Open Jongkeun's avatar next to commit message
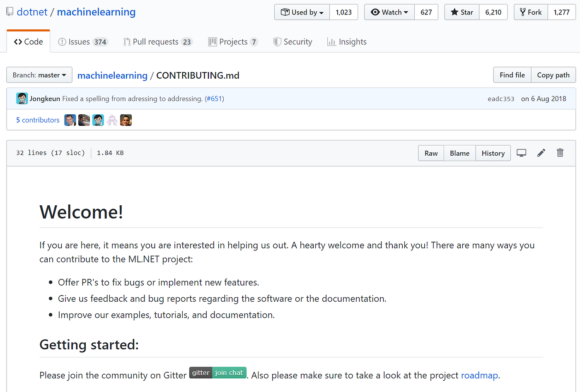The width and height of the screenshot is (580, 392). [22, 99]
